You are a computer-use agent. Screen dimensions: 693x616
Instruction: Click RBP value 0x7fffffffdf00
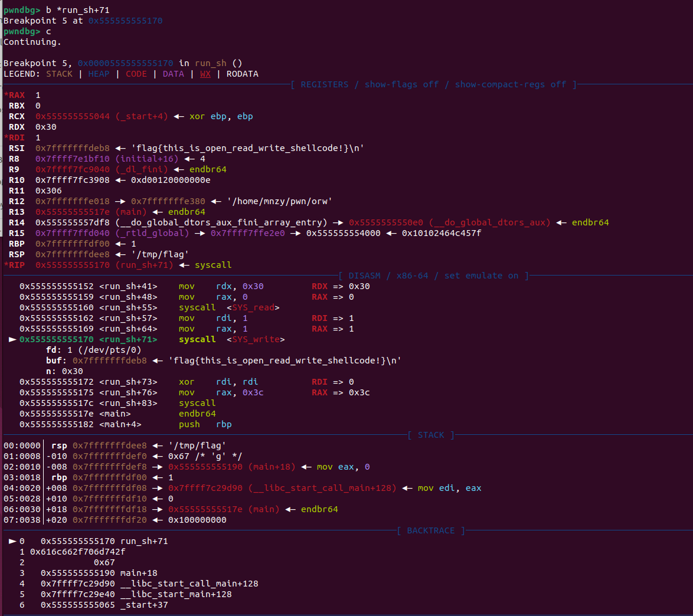click(x=73, y=244)
